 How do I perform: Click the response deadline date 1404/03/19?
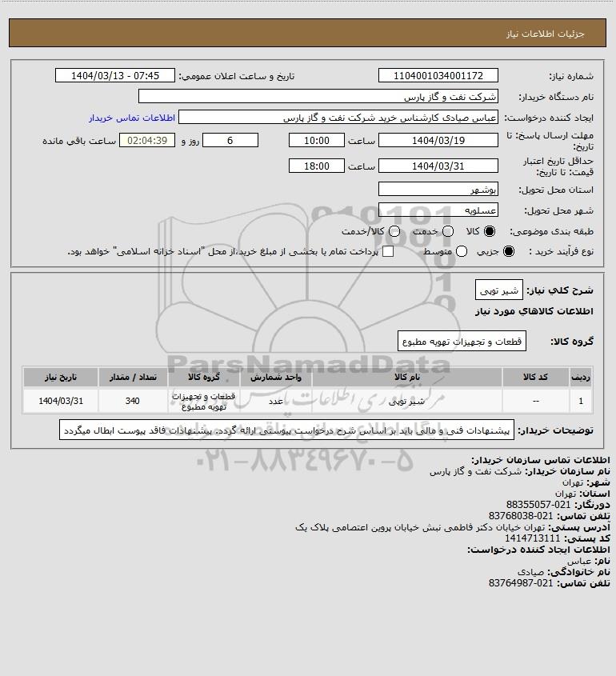click(438, 140)
